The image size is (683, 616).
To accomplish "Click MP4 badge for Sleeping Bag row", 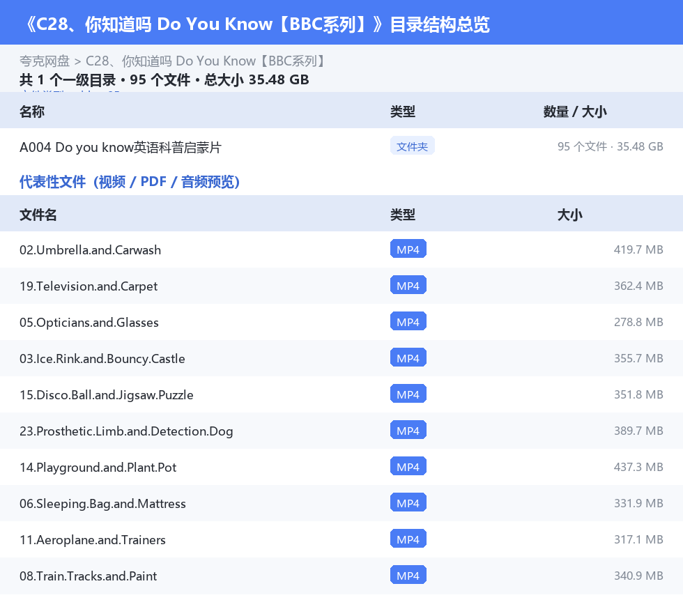I will [408, 502].
